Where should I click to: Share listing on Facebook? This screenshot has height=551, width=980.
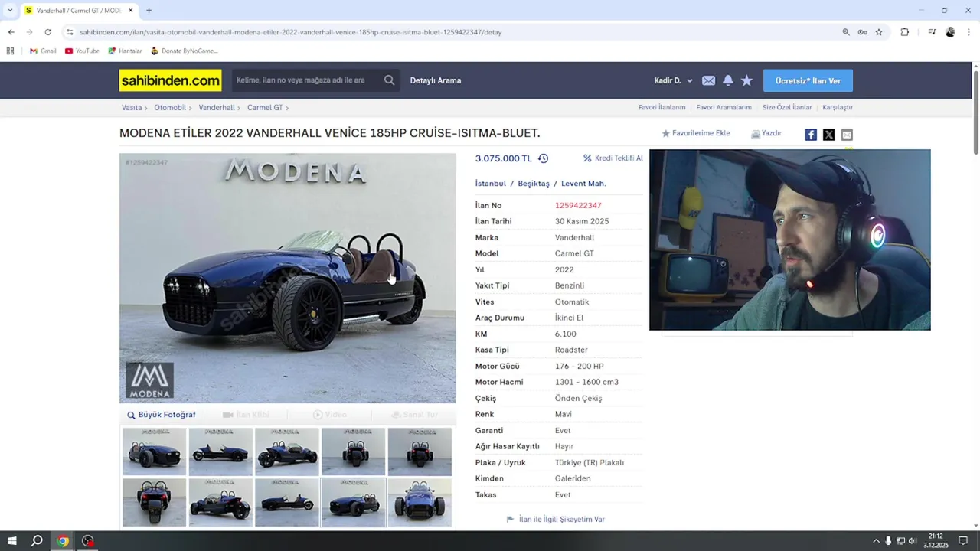811,135
